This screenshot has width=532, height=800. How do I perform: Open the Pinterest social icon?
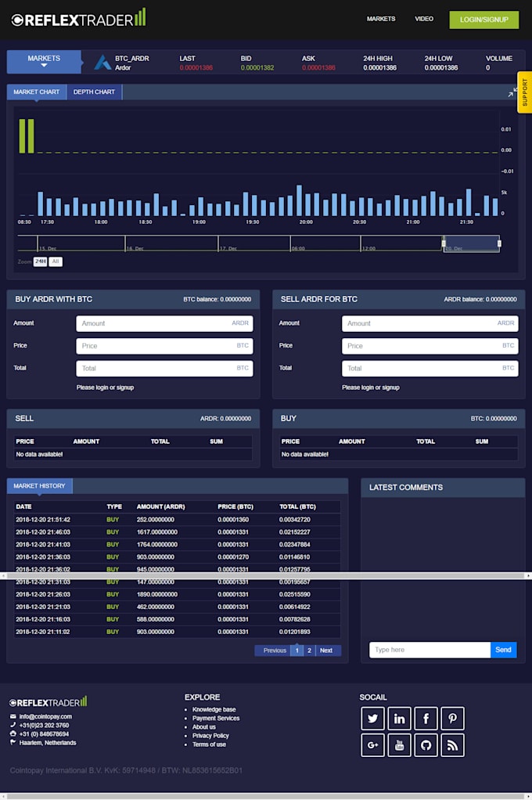tap(452, 719)
